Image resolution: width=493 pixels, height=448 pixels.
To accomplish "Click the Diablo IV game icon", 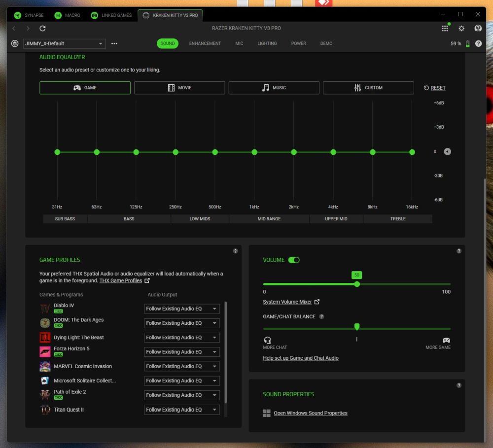I will tap(45, 309).
